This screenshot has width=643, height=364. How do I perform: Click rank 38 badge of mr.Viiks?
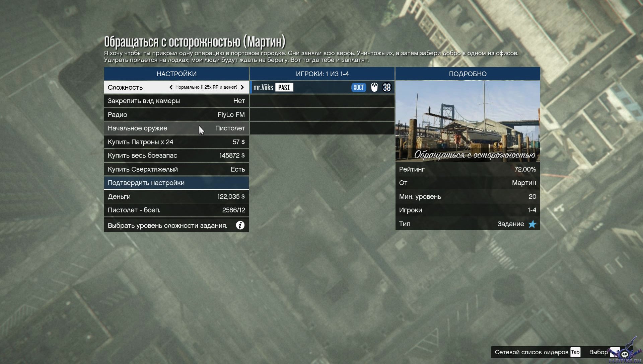[x=387, y=87]
